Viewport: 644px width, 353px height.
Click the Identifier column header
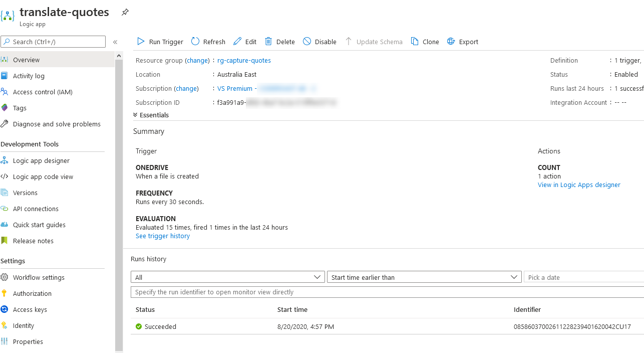pyautogui.click(x=527, y=309)
